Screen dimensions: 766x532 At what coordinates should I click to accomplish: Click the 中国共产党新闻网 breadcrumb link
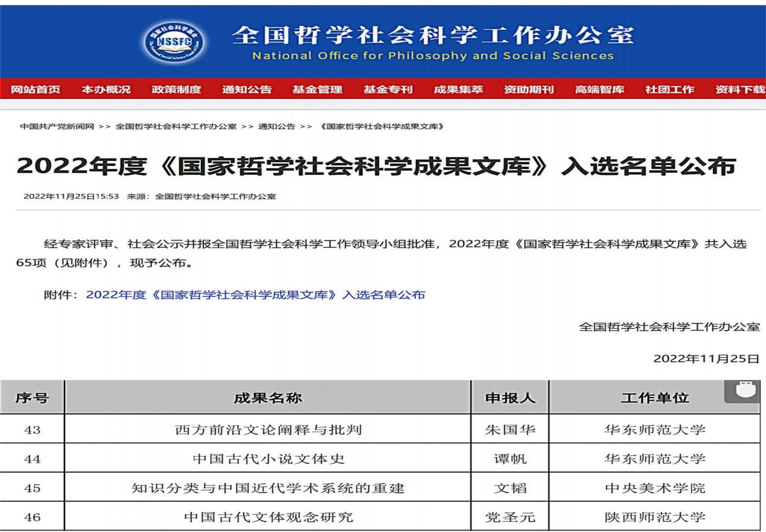coord(57,126)
